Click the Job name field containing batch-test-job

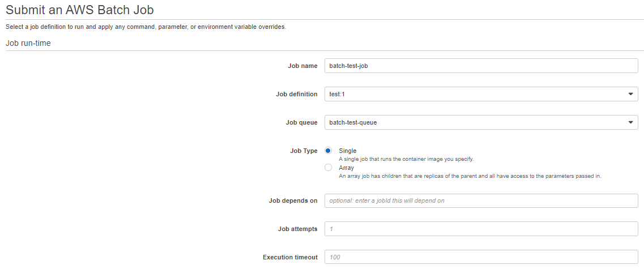pos(481,66)
